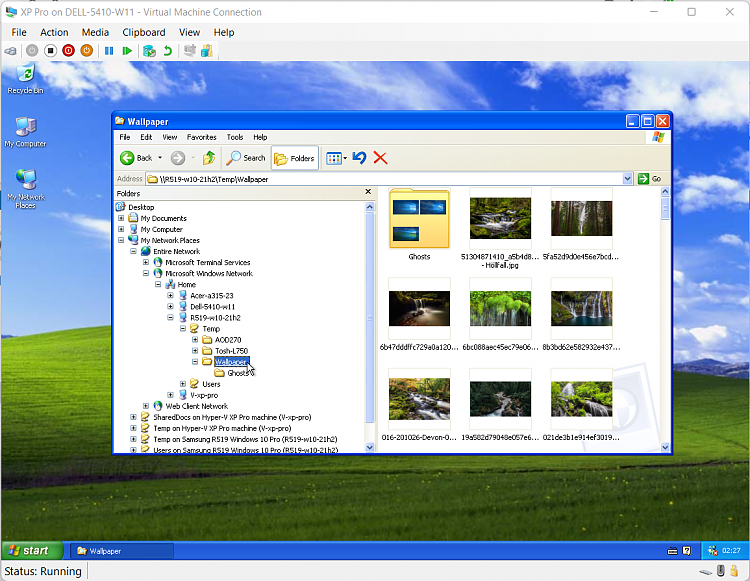Expand the Tosh-L750 folder node

click(x=195, y=351)
